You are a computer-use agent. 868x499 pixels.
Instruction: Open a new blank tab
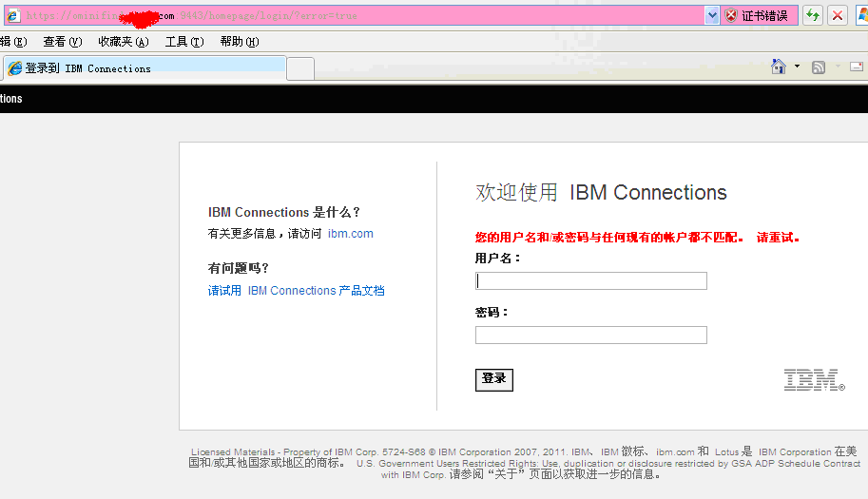pyautogui.click(x=300, y=69)
